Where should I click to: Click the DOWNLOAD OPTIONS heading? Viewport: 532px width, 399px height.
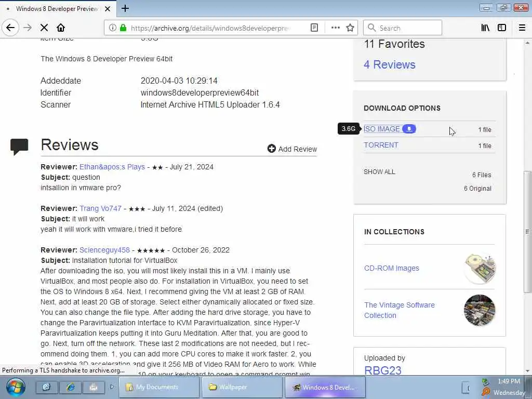coord(402,108)
